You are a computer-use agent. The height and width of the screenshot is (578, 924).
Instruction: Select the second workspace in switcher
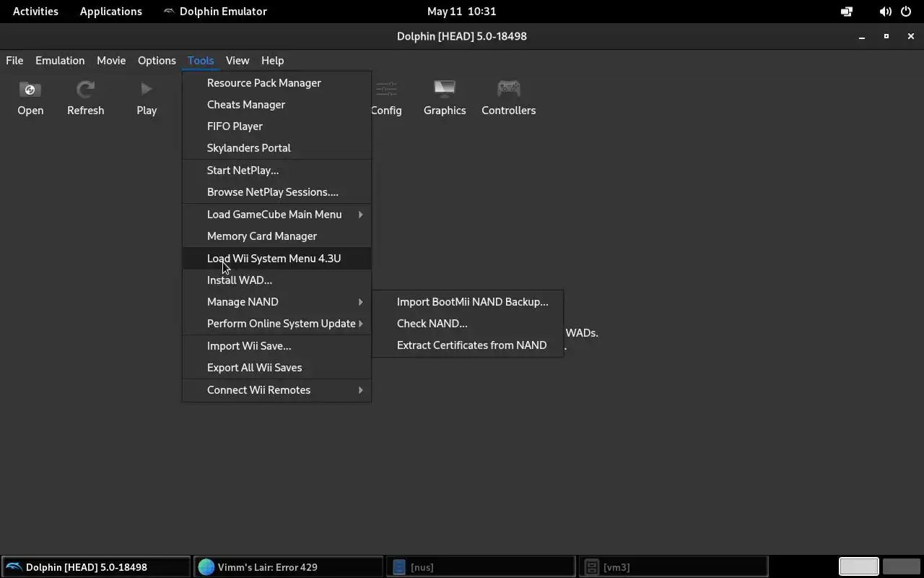click(x=901, y=567)
